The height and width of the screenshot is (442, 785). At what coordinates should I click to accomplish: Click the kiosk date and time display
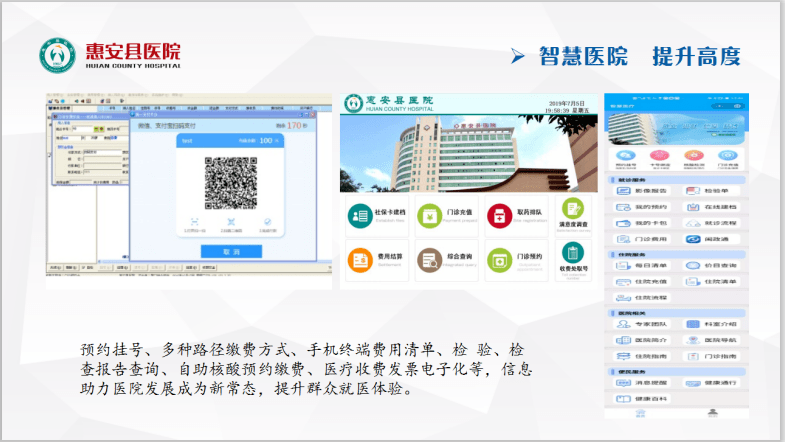click(567, 107)
